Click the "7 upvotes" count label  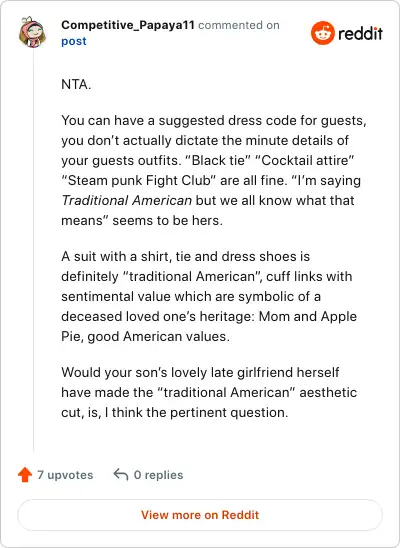[65, 475]
